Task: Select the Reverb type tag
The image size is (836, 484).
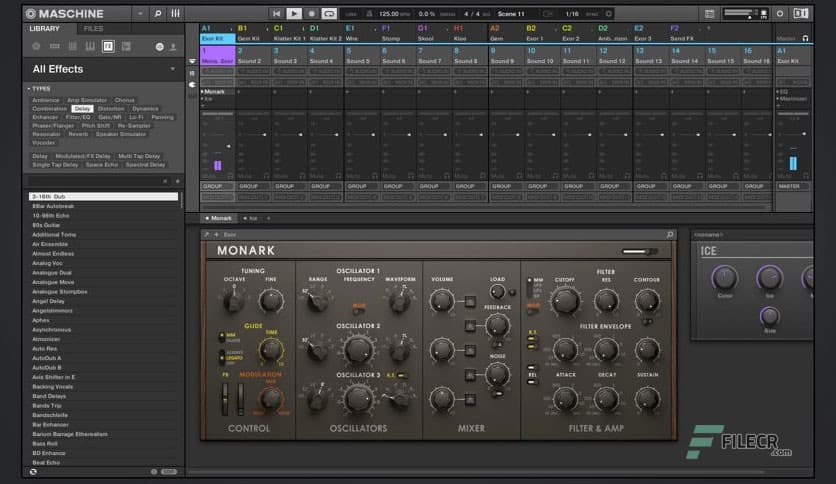Action: point(78,134)
